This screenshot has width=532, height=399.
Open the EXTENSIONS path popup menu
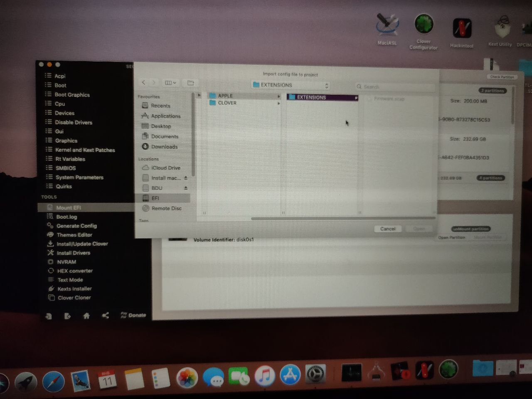point(291,85)
